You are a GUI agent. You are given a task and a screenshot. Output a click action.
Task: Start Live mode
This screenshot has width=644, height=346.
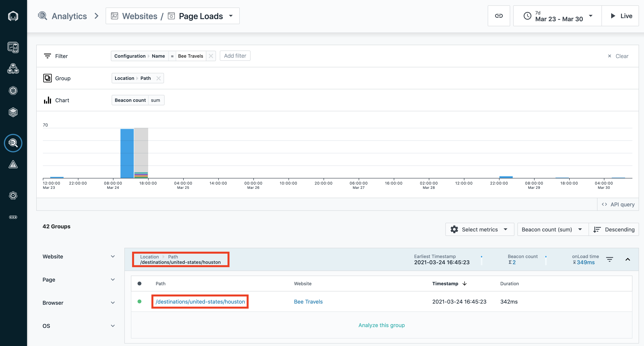[620, 16]
